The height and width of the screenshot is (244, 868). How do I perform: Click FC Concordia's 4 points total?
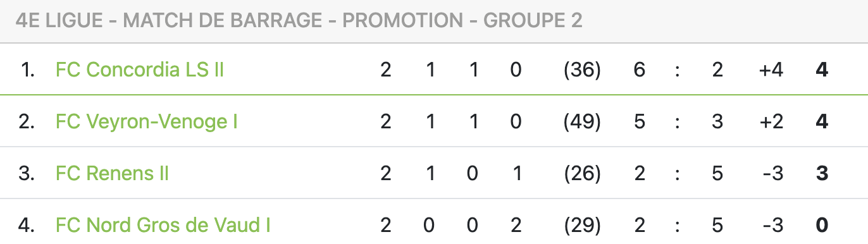pyautogui.click(x=822, y=70)
